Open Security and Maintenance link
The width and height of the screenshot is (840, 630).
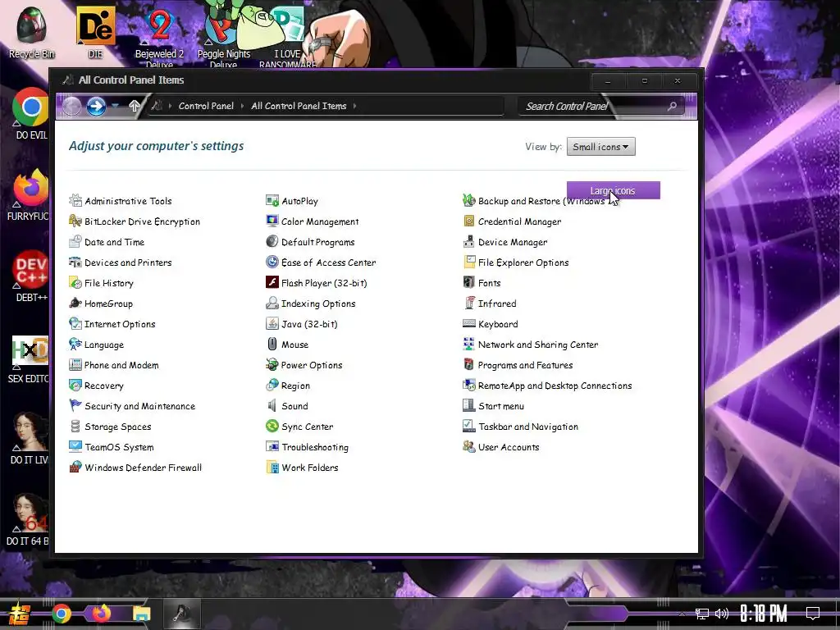click(139, 406)
